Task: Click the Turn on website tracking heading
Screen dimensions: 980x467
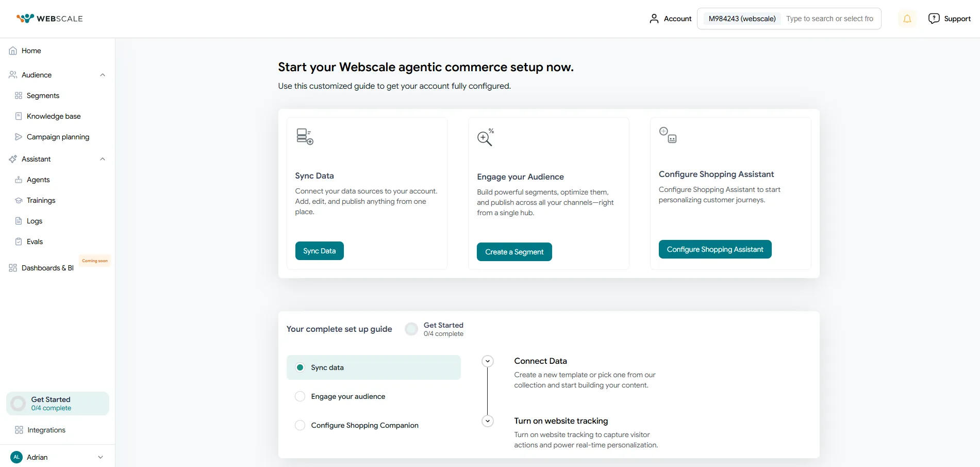Action: [x=561, y=421]
